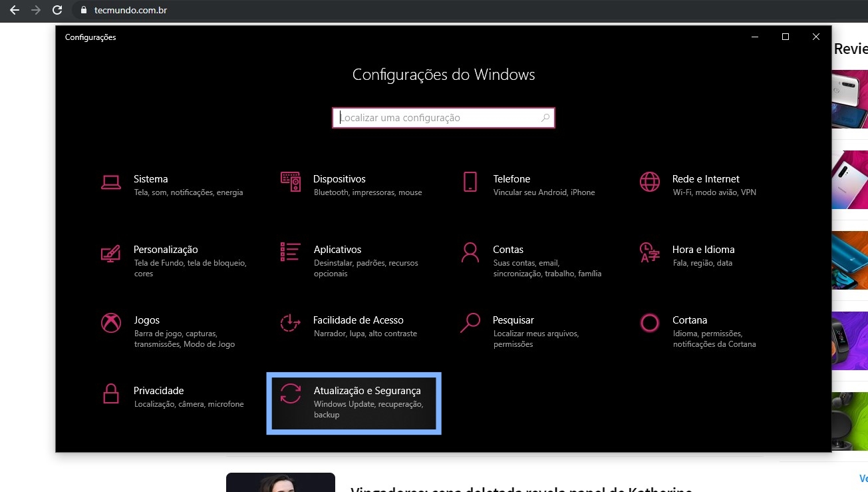868x492 pixels.
Task: Click the Privacidade padlock icon
Action: pyautogui.click(x=110, y=393)
